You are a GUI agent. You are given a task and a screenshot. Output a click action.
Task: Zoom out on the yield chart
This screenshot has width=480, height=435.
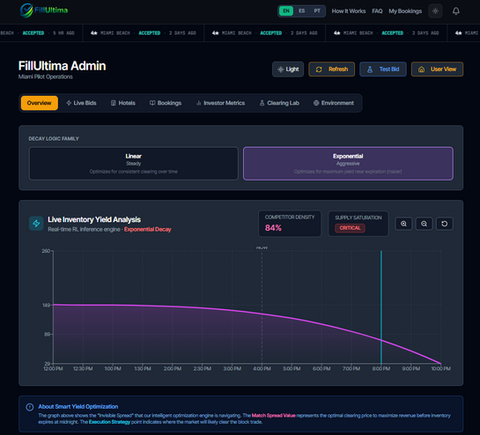tap(424, 224)
